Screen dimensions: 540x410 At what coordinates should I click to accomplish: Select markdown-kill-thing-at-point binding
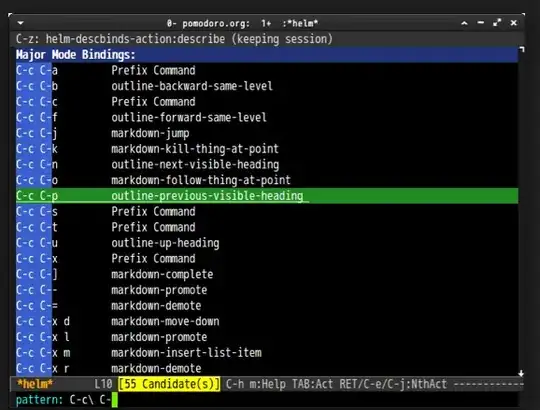(267, 149)
